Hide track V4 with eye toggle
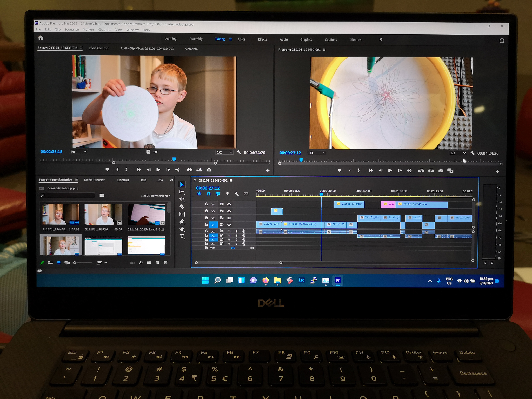The width and height of the screenshot is (532, 399). tap(229, 204)
